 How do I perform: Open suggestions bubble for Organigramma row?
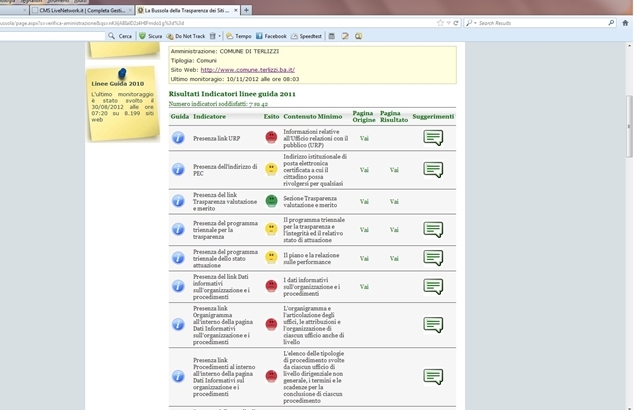pyautogui.click(x=433, y=325)
